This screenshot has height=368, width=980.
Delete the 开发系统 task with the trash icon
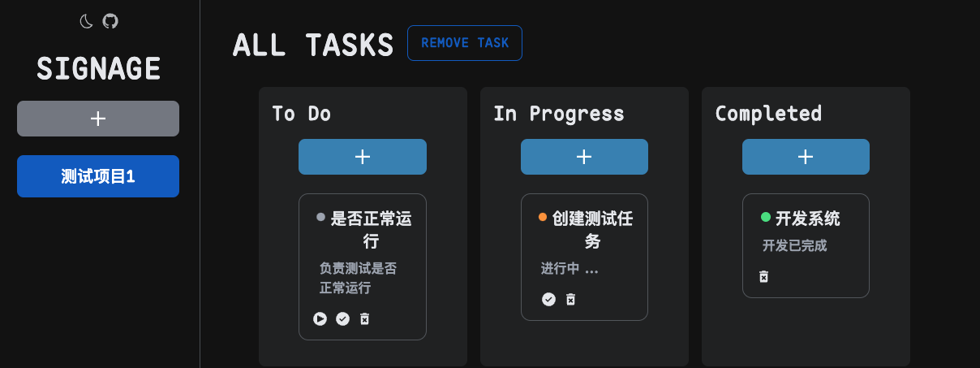click(763, 277)
